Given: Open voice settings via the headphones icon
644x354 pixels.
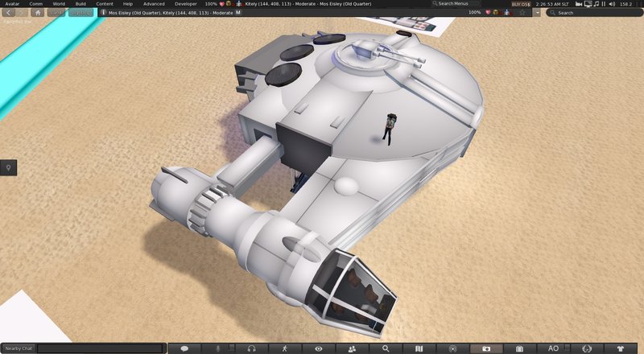Looking at the screenshot, I should pyautogui.click(x=251, y=348).
